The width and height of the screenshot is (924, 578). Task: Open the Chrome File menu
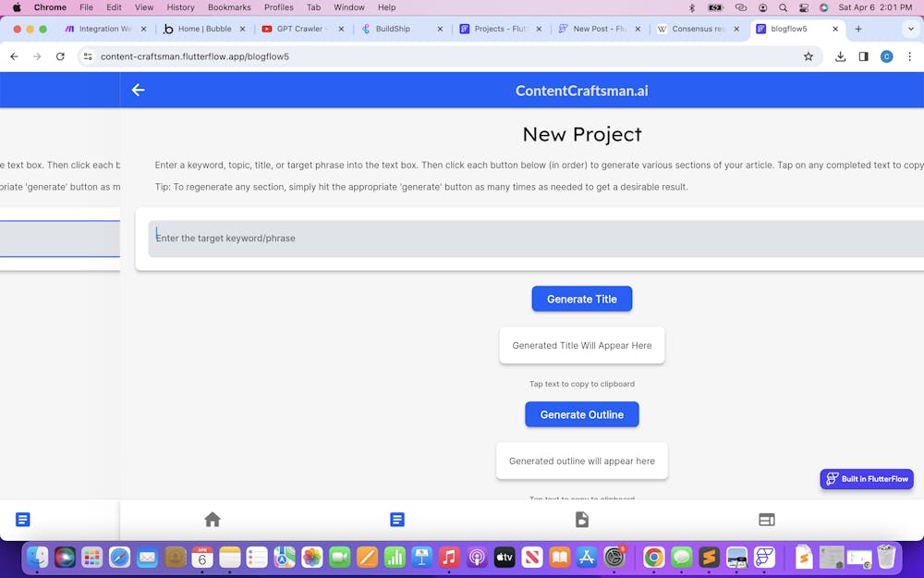tap(86, 7)
